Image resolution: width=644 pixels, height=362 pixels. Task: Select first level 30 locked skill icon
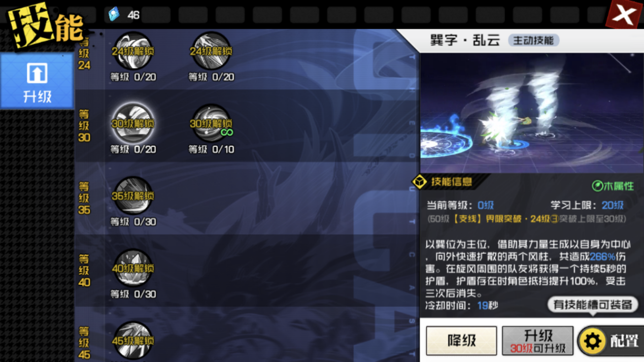pyautogui.click(x=133, y=123)
